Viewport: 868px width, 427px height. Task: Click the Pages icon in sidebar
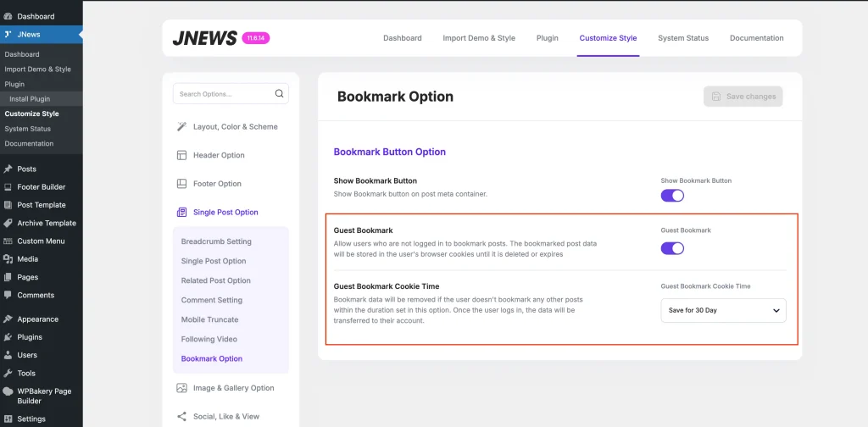pyautogui.click(x=8, y=277)
